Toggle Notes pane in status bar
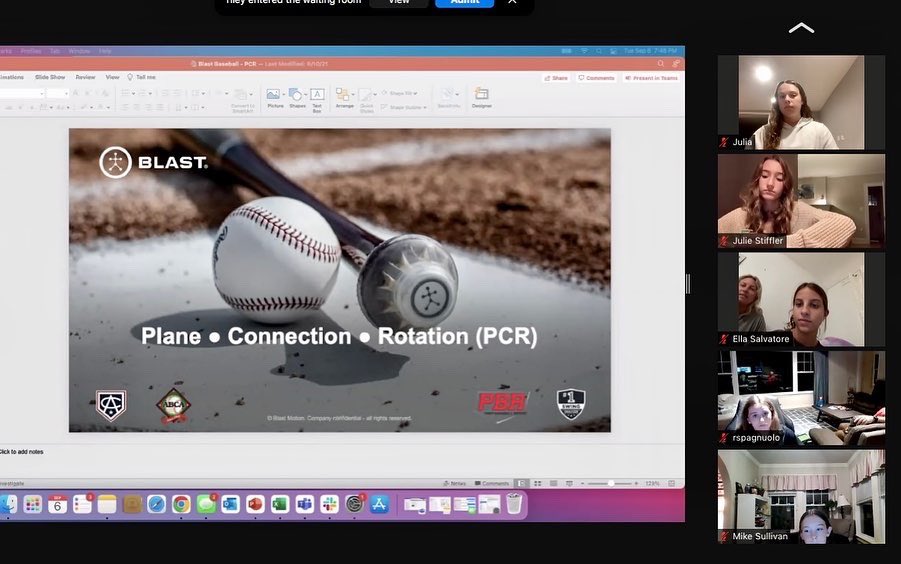The image size is (901, 564). tap(455, 484)
